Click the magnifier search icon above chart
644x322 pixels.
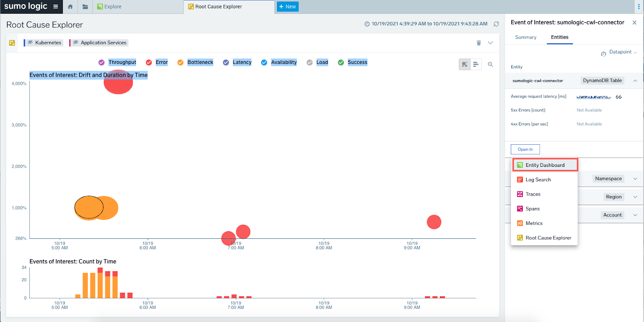[x=490, y=64]
